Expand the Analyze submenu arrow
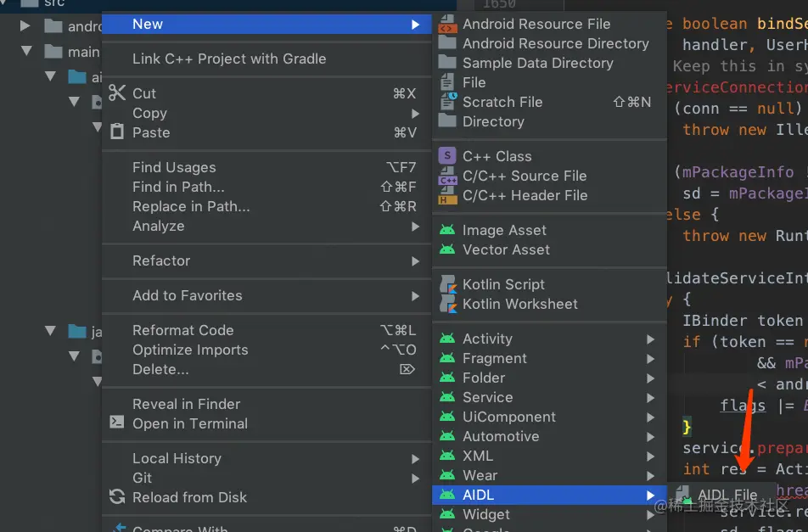This screenshot has width=808, height=532. (415, 227)
